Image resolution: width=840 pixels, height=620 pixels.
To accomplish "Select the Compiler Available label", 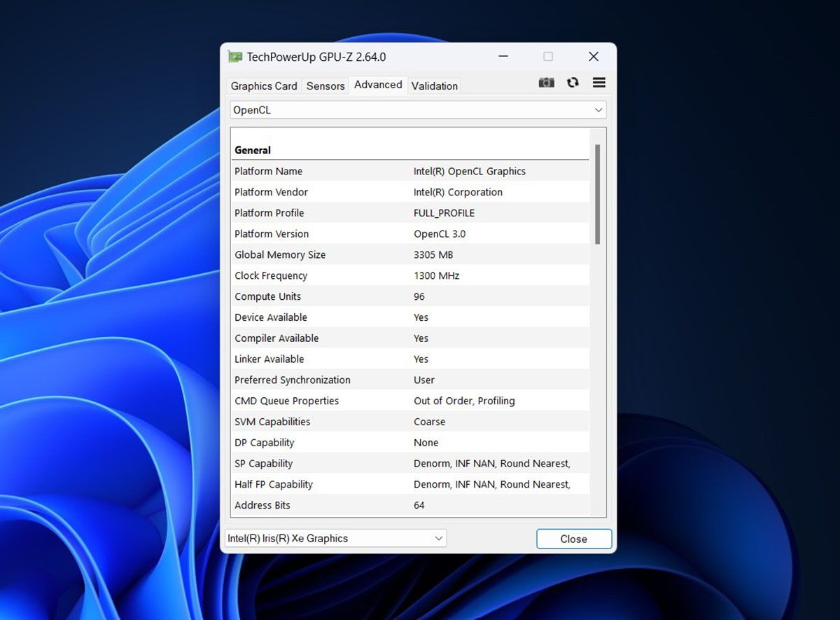I will (x=276, y=338).
